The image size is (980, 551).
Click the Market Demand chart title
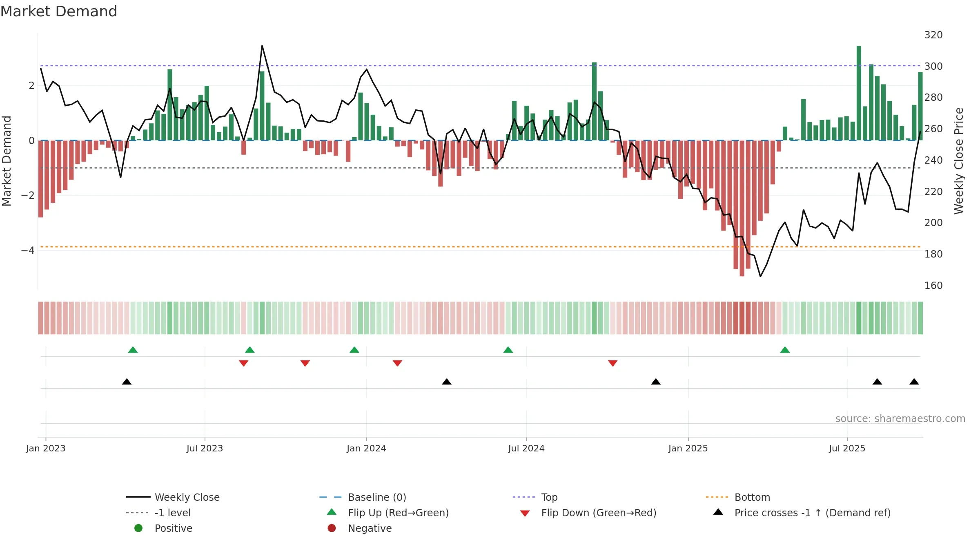point(59,11)
